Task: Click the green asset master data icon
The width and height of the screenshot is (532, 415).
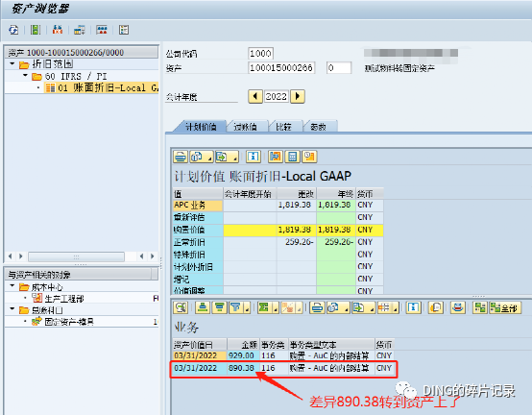Action: point(36,30)
